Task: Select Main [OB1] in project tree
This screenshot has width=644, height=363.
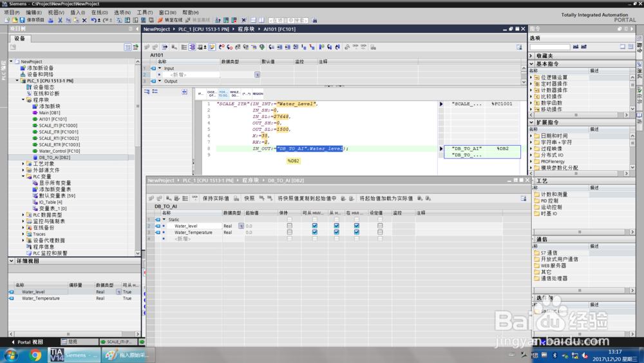Action: point(50,113)
